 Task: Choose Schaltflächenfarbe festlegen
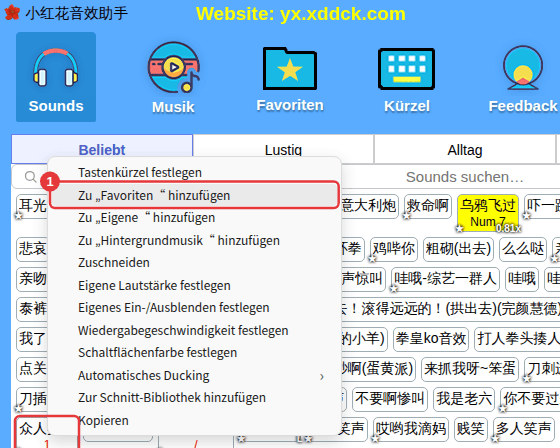pyautogui.click(x=195, y=353)
